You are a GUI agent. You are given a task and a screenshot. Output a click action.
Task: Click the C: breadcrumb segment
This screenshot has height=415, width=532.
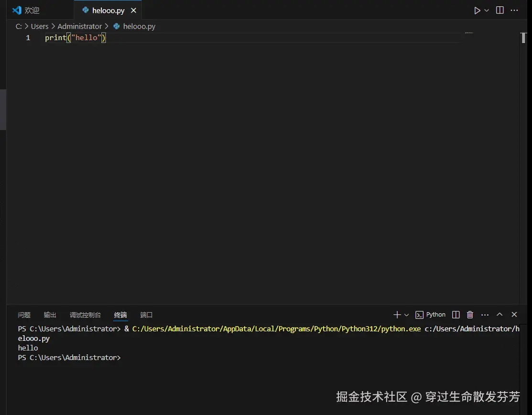click(x=19, y=26)
